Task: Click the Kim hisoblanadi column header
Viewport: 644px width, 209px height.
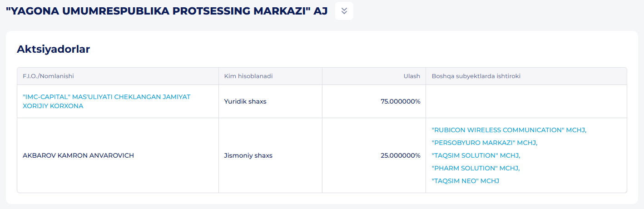Action: click(248, 76)
